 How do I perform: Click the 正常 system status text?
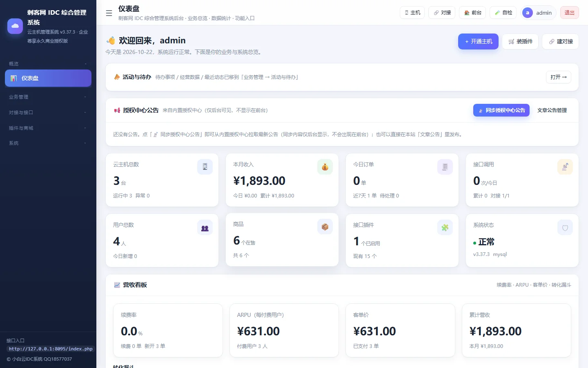tap(486, 242)
